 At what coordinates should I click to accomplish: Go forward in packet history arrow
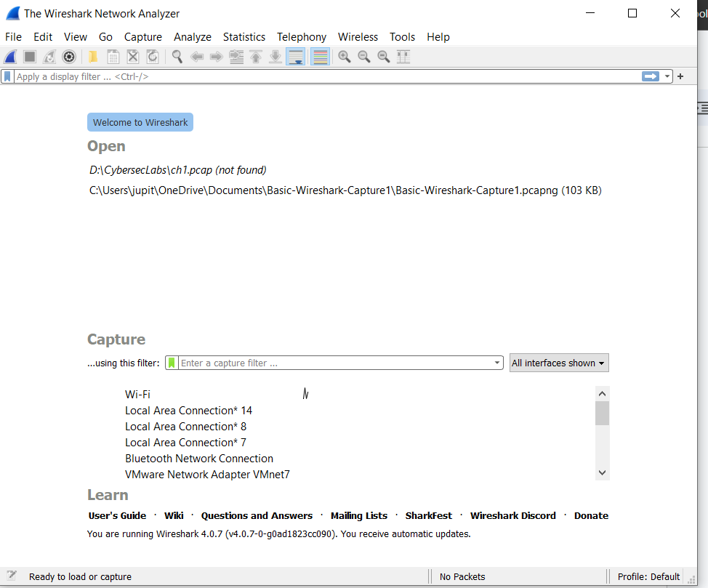pyautogui.click(x=217, y=57)
